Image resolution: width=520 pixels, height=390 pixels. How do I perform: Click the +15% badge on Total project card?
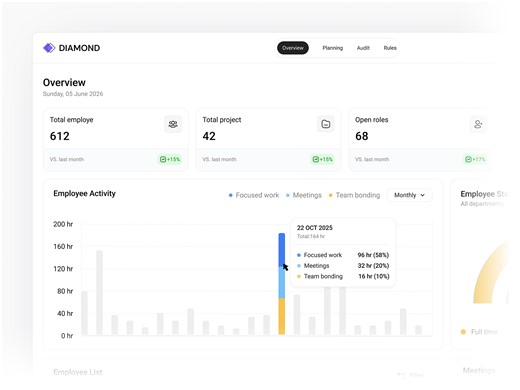322,159
